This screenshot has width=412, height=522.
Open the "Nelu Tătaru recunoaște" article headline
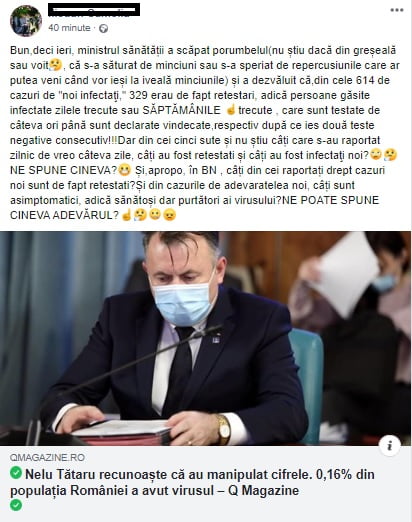pos(192,482)
